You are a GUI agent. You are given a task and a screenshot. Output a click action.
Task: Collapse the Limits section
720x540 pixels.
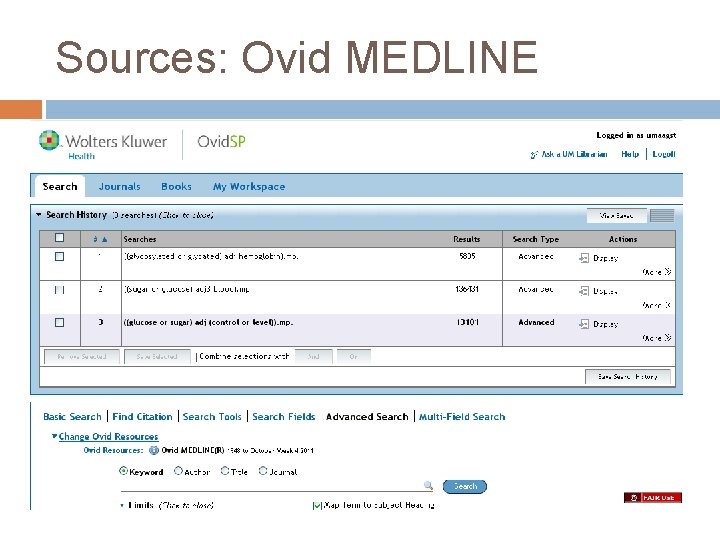click(122, 506)
